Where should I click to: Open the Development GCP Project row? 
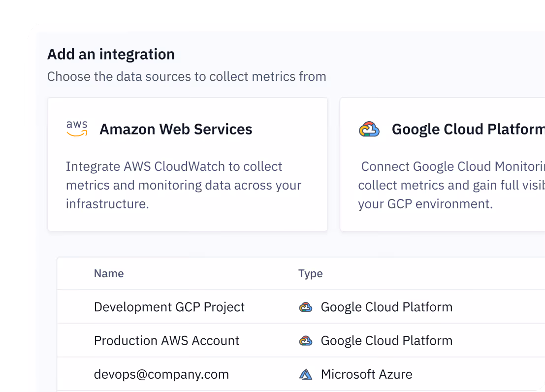(x=301, y=307)
